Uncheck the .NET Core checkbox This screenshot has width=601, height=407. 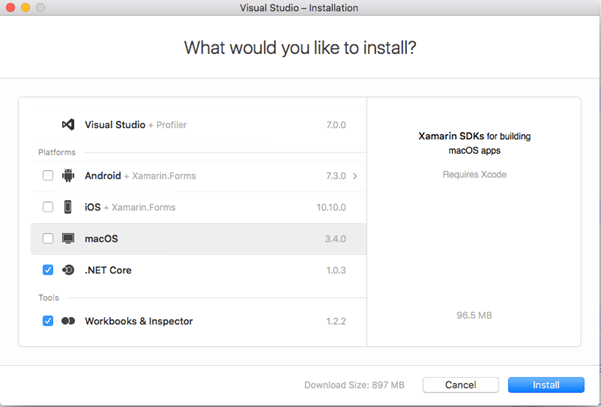pyautogui.click(x=48, y=270)
